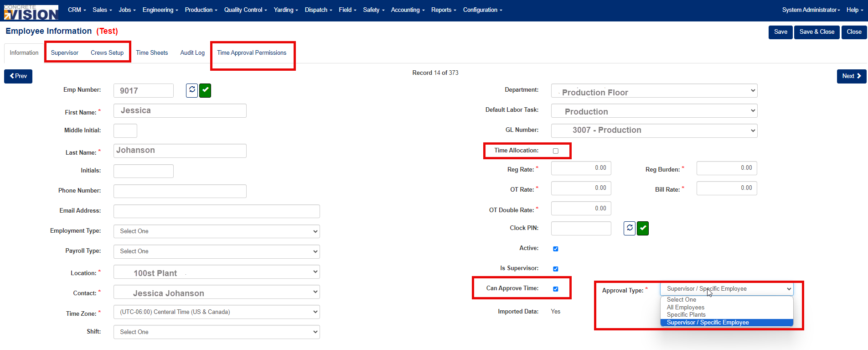
Task: Open the Payroll Type dropdown
Action: (x=217, y=251)
